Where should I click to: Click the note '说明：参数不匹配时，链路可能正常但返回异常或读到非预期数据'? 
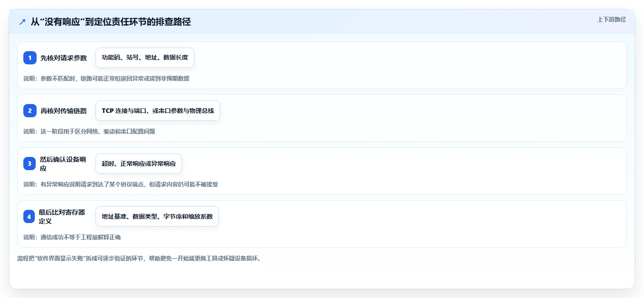[106, 78]
